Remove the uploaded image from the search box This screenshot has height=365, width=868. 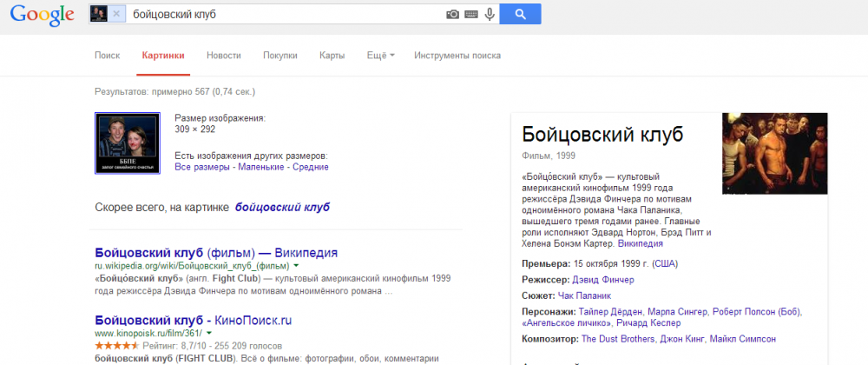[x=116, y=15]
